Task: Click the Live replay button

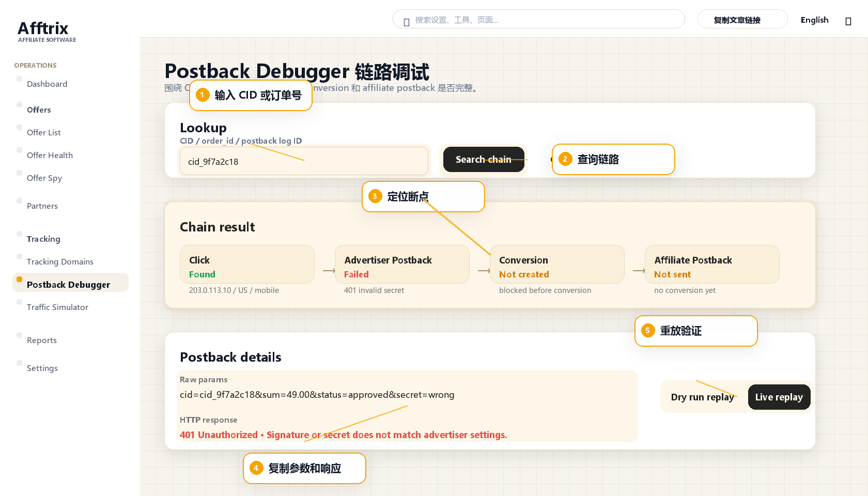Action: [x=779, y=397]
